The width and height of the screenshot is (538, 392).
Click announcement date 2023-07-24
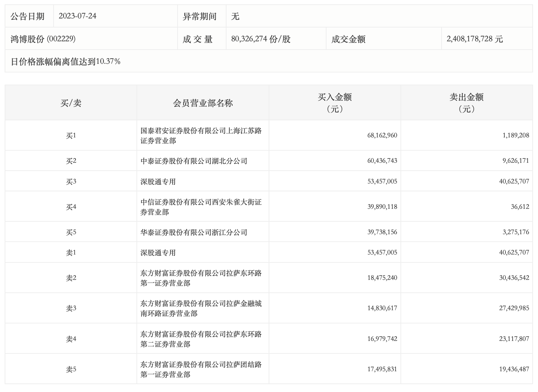tap(78, 16)
